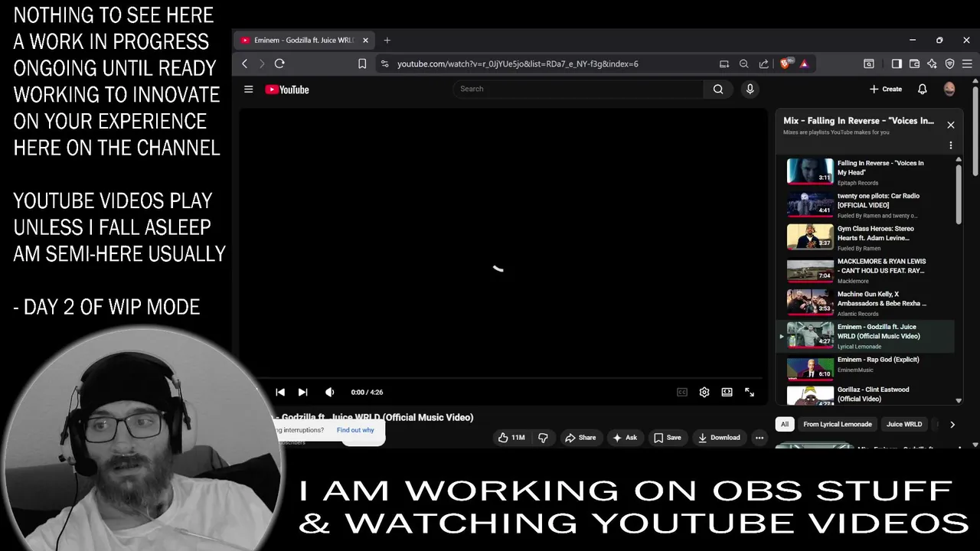This screenshot has width=980, height=551.
Task: Open a new browser tab
Action: [x=387, y=40]
